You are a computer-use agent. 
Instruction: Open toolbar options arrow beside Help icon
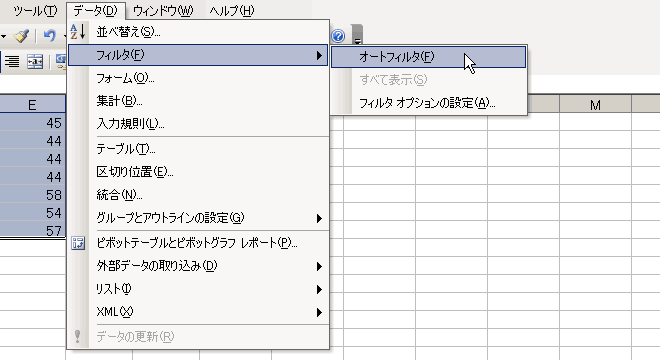coord(357,35)
